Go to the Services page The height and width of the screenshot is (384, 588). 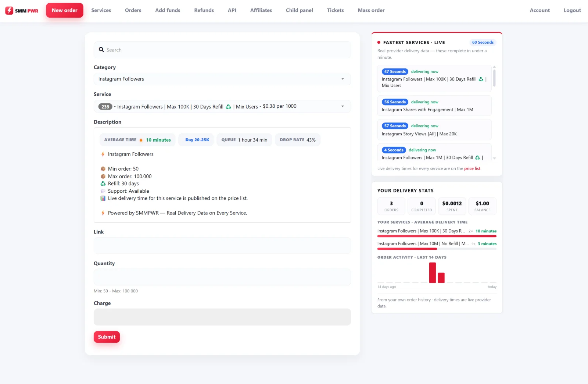101,10
